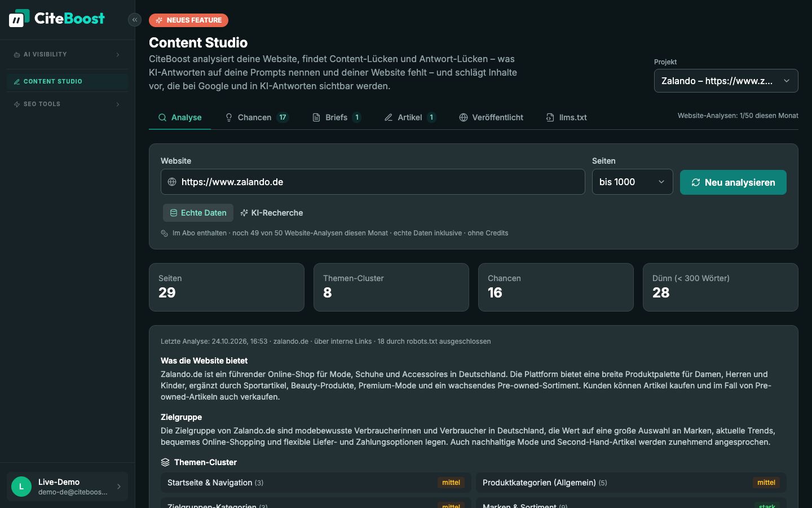Click the Neues Feature badge

188,20
